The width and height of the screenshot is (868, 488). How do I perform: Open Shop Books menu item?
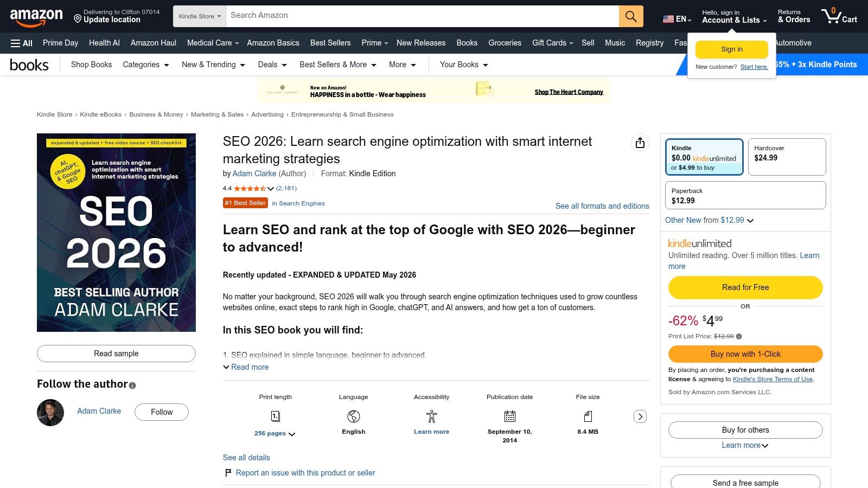click(91, 65)
